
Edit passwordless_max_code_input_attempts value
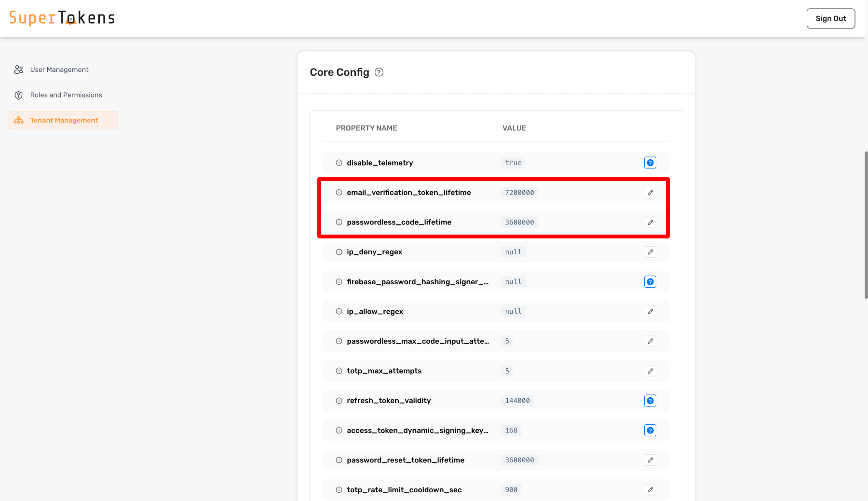click(650, 341)
